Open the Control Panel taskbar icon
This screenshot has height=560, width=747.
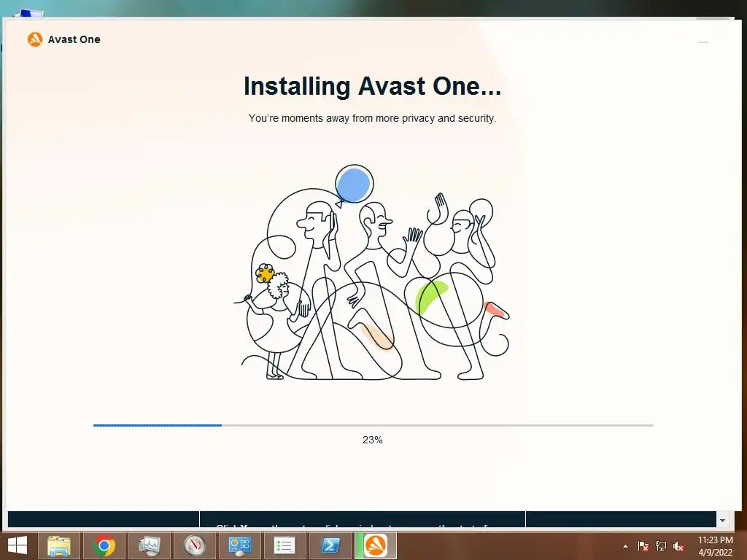pos(239,545)
